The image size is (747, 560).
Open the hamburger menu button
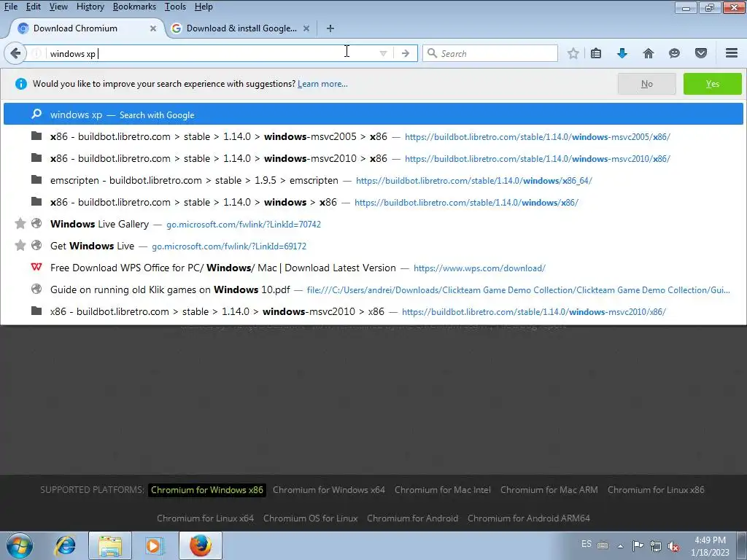click(x=732, y=53)
